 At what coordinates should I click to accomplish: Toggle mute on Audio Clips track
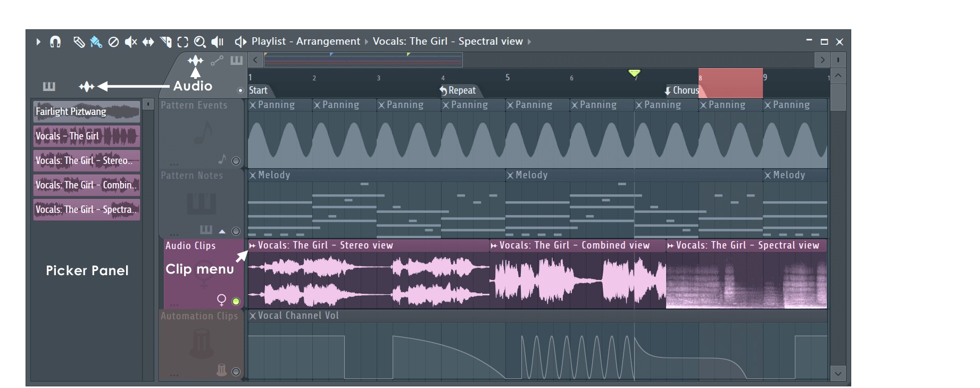236,301
